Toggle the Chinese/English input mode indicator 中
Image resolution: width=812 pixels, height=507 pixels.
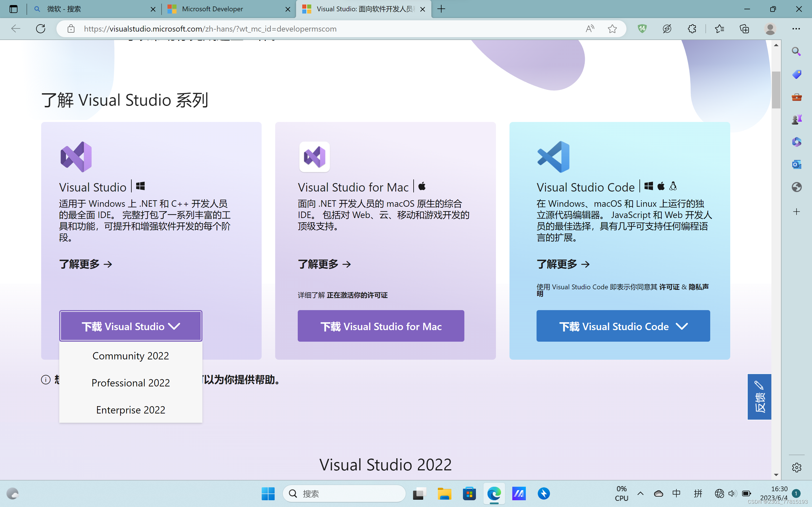click(x=676, y=493)
